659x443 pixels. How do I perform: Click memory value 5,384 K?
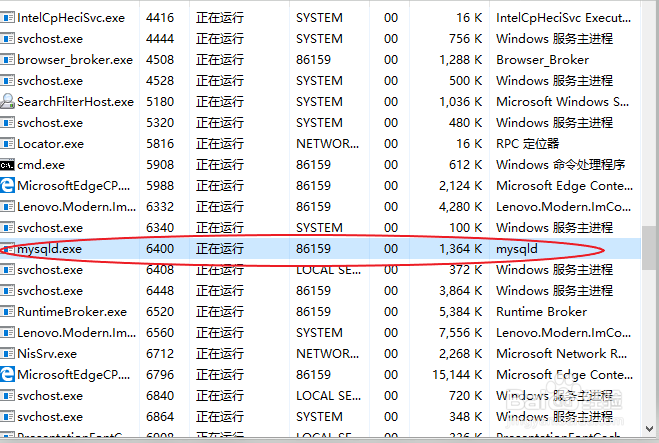pyautogui.click(x=461, y=312)
